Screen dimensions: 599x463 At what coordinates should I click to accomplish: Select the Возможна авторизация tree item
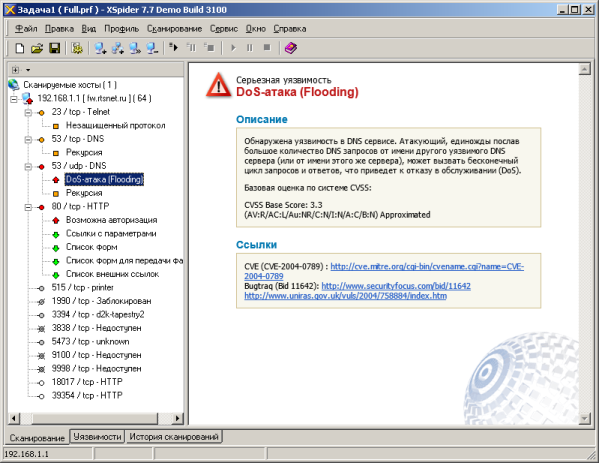pyautogui.click(x=112, y=220)
